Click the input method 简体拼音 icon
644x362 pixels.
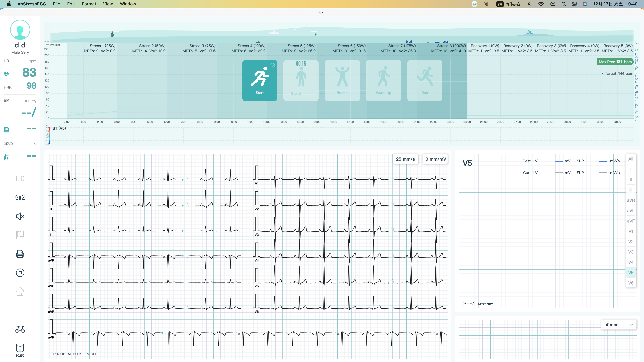(508, 4)
